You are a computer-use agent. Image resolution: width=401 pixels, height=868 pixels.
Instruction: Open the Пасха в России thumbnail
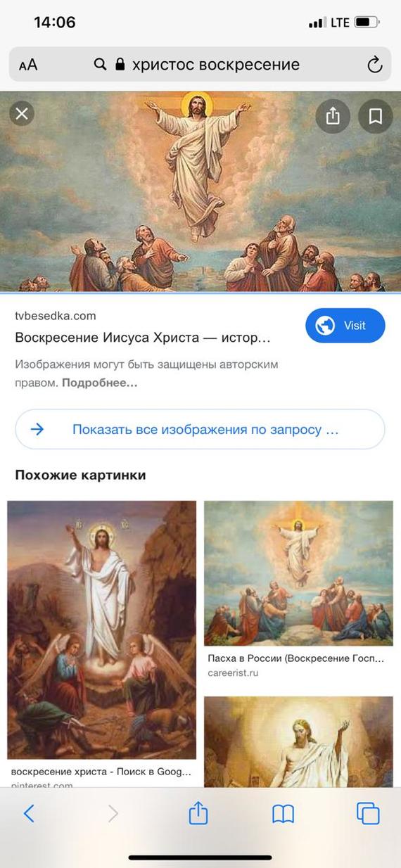(298, 573)
